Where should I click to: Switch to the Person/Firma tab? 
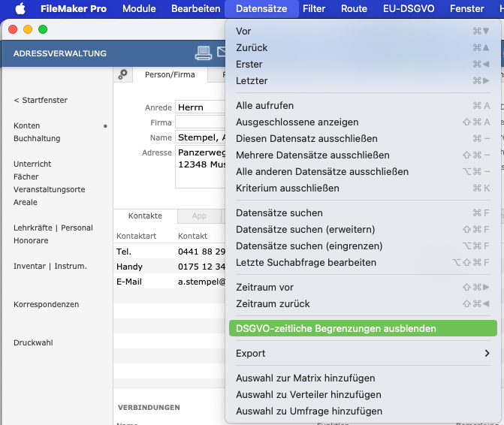(x=170, y=75)
